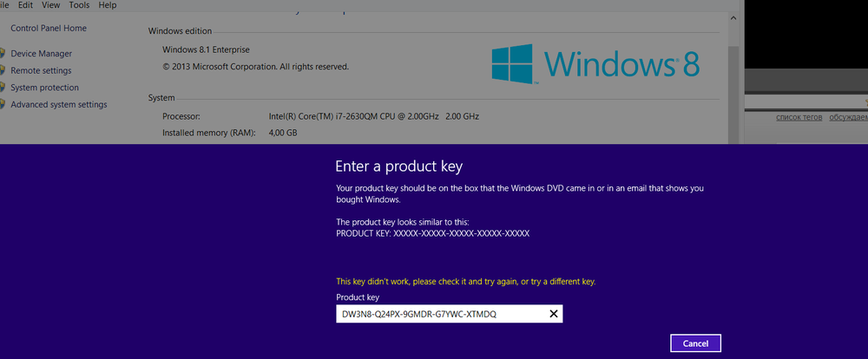Clear the product key with the X icon
The width and height of the screenshot is (868, 359).
[554, 314]
